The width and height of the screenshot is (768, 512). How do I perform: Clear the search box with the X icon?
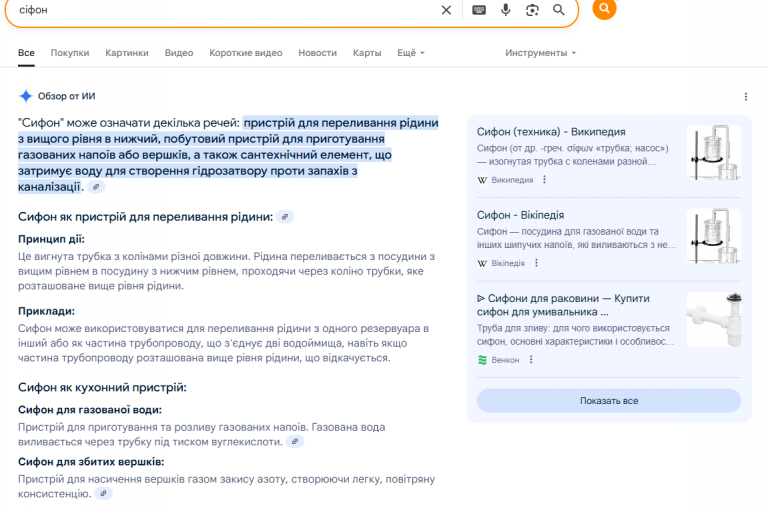(x=446, y=10)
